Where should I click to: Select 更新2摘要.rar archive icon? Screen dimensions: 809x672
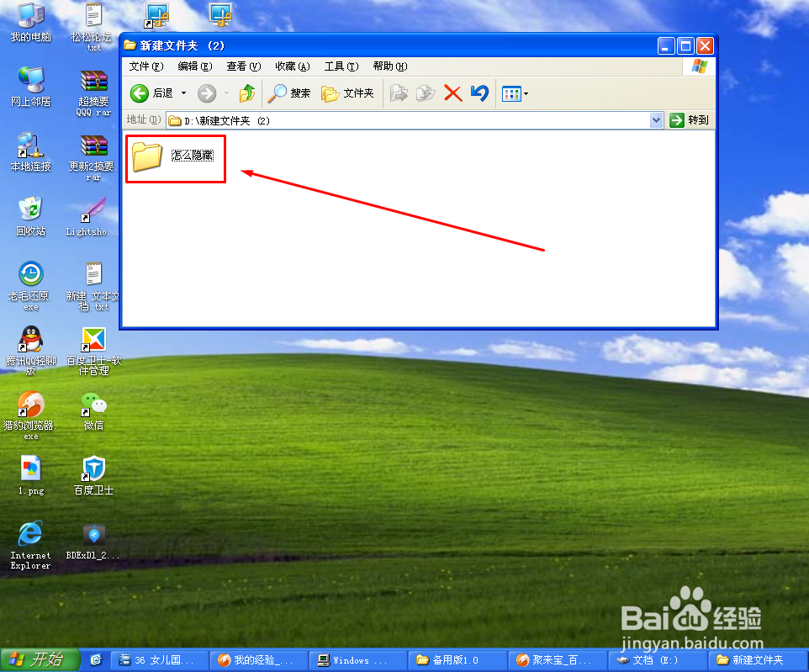[x=93, y=158]
